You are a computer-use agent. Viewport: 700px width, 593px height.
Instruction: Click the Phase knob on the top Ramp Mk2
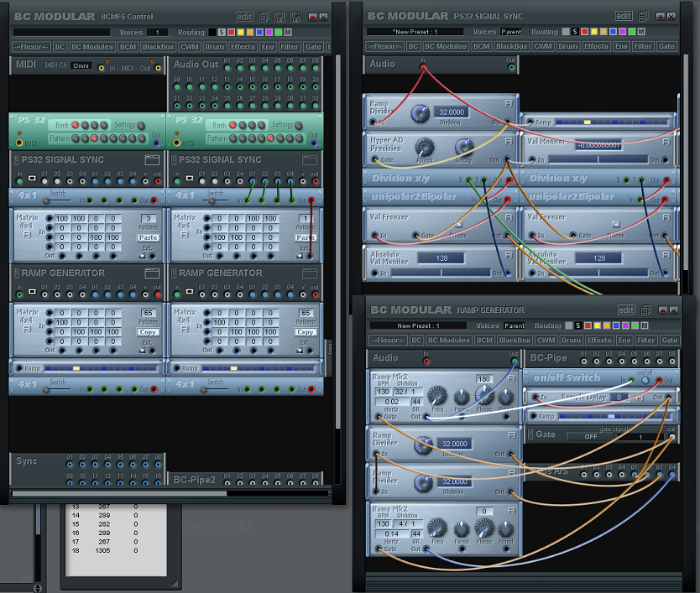click(483, 396)
